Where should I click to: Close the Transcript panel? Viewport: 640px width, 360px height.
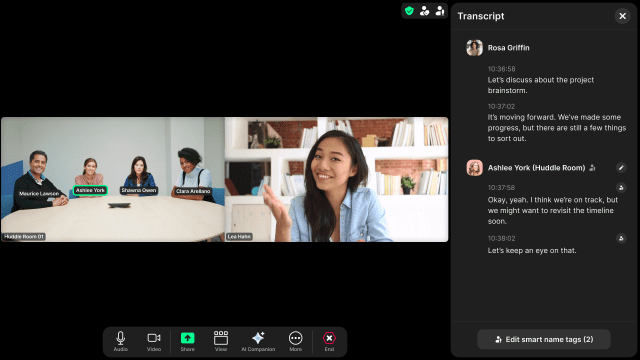622,16
